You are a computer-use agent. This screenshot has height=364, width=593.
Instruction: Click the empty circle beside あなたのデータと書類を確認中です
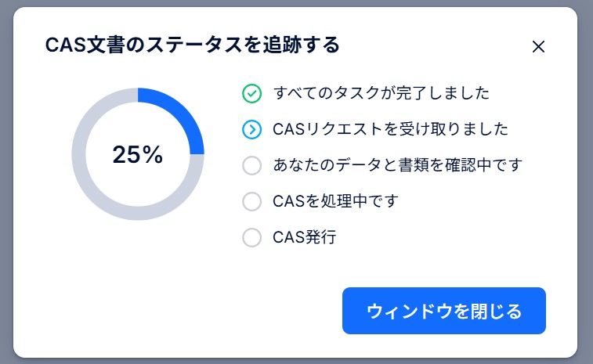coord(251,165)
